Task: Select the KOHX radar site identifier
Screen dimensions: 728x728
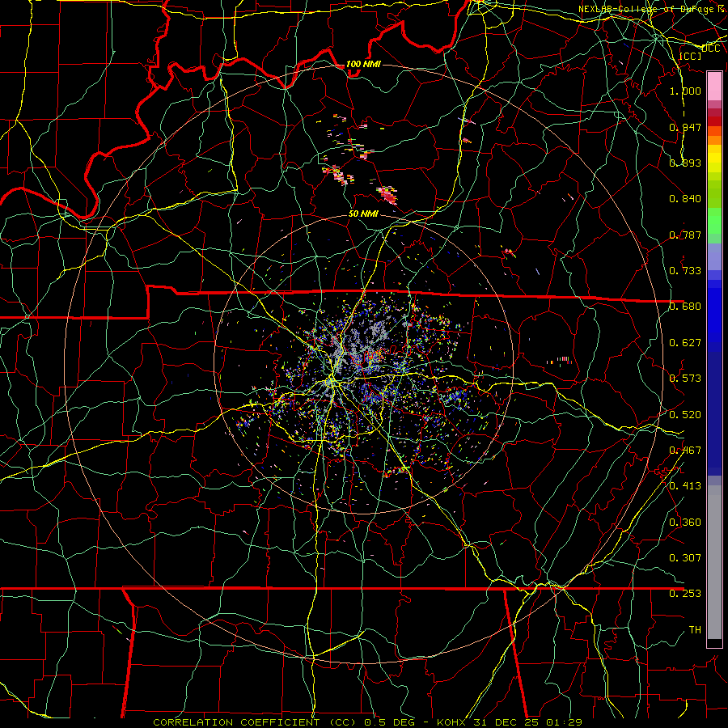Action: pos(452,722)
